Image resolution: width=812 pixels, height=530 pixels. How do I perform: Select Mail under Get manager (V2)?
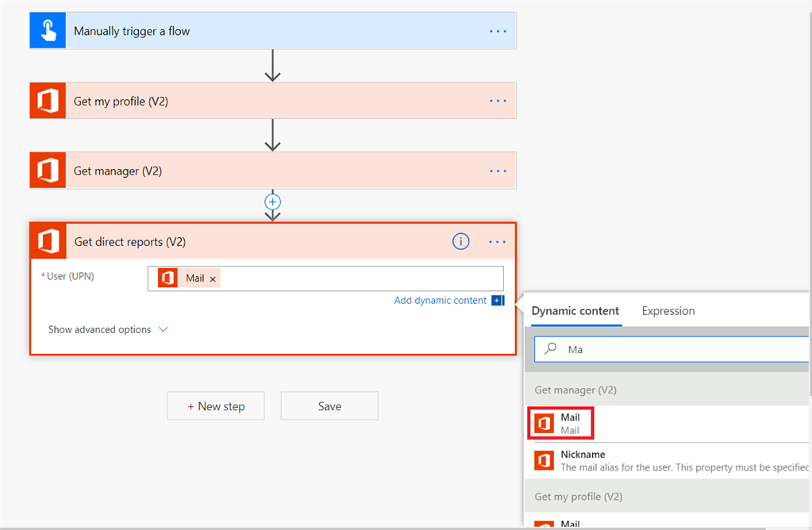coord(570,423)
